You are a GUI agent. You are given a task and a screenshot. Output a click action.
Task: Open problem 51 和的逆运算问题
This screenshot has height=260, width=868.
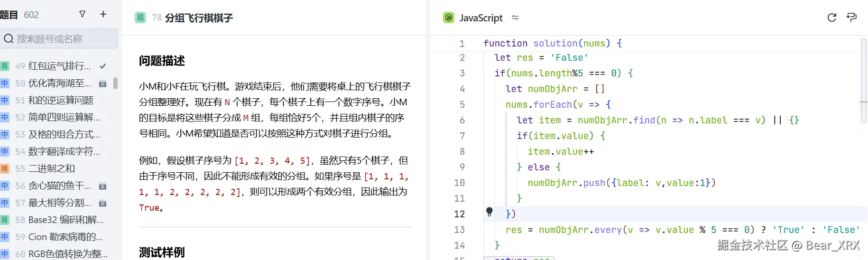pyautogui.click(x=61, y=100)
